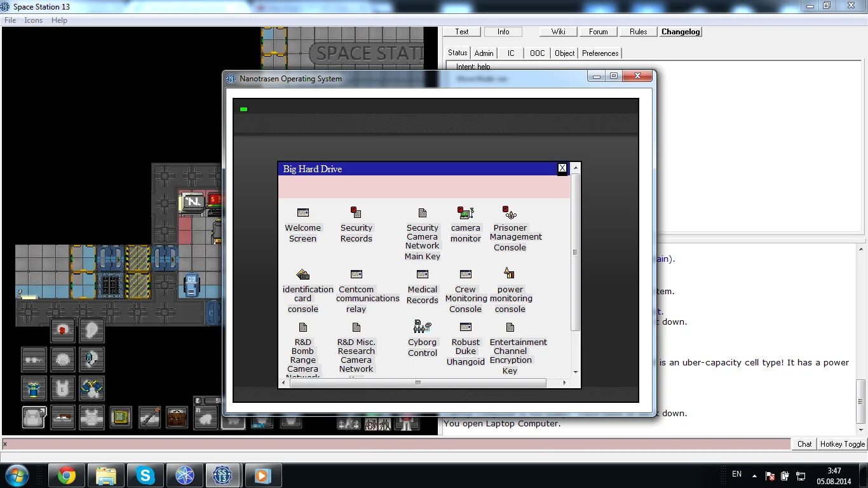Image resolution: width=868 pixels, height=488 pixels.
Task: Focus the pink command input bar
Action: pyautogui.click(x=396, y=444)
